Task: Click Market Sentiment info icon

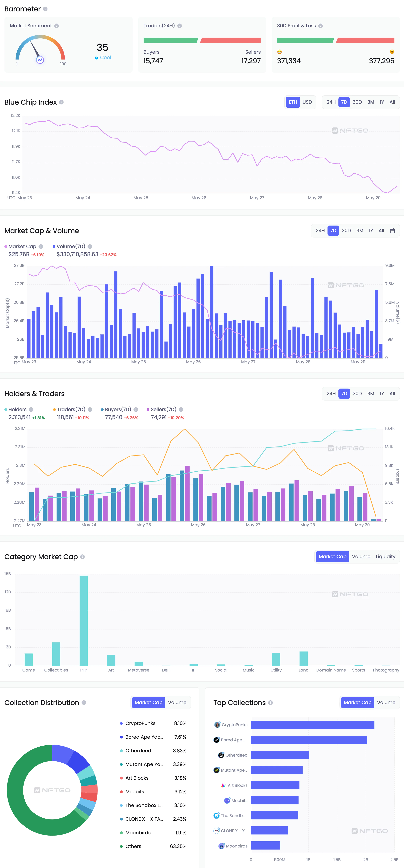Action: click(57, 26)
